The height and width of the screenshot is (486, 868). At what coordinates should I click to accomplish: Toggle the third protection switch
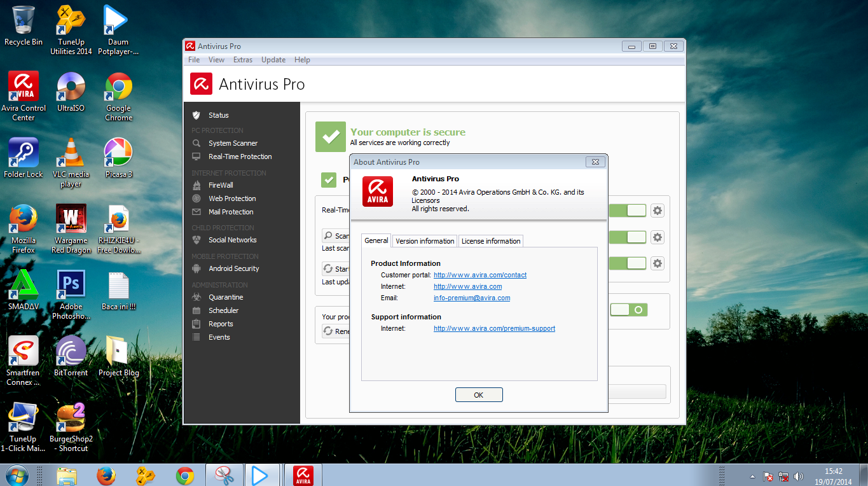click(x=627, y=263)
